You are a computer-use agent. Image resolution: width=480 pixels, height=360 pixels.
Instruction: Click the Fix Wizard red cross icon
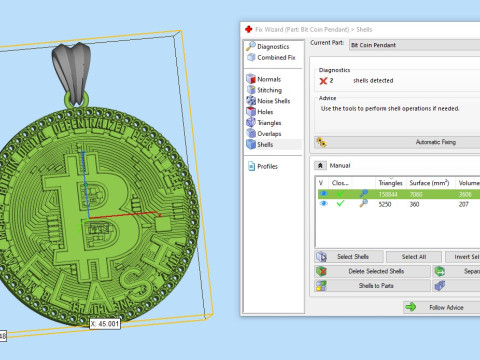pyautogui.click(x=249, y=29)
